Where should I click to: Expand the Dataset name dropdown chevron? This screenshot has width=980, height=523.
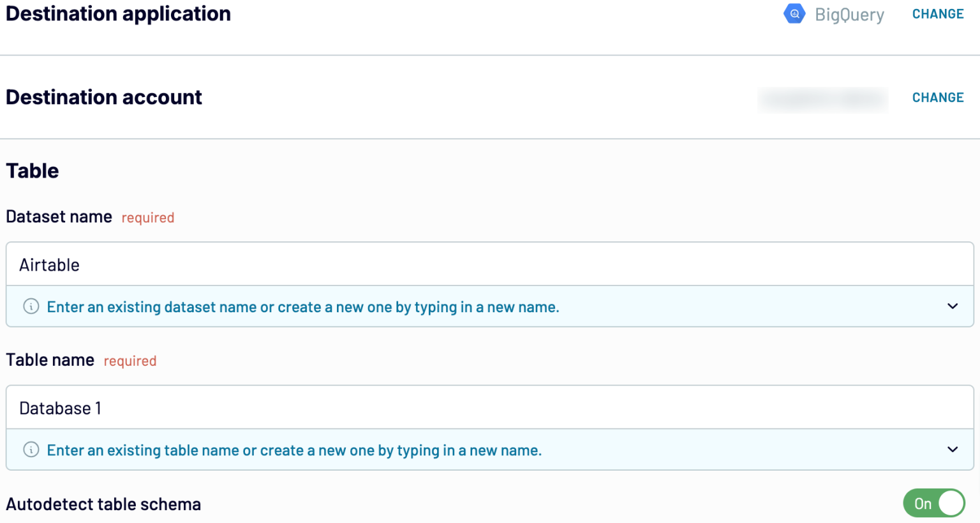pyautogui.click(x=952, y=307)
